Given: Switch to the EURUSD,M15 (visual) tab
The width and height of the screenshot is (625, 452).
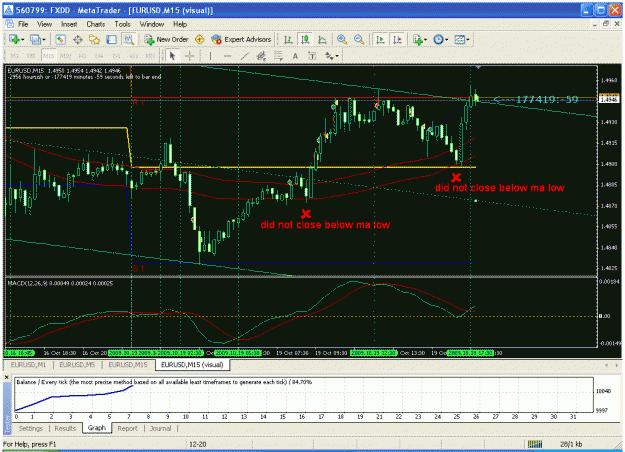Looking at the screenshot, I should [192, 365].
